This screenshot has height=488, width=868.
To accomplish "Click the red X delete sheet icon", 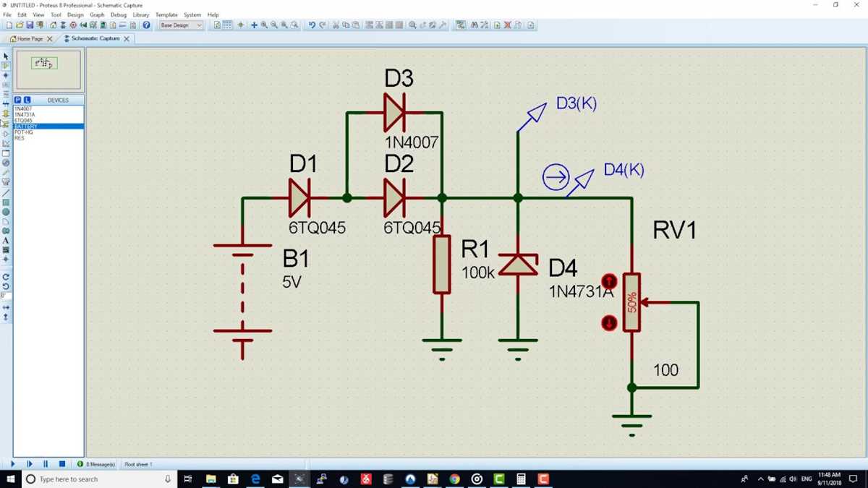I will 507,25.
